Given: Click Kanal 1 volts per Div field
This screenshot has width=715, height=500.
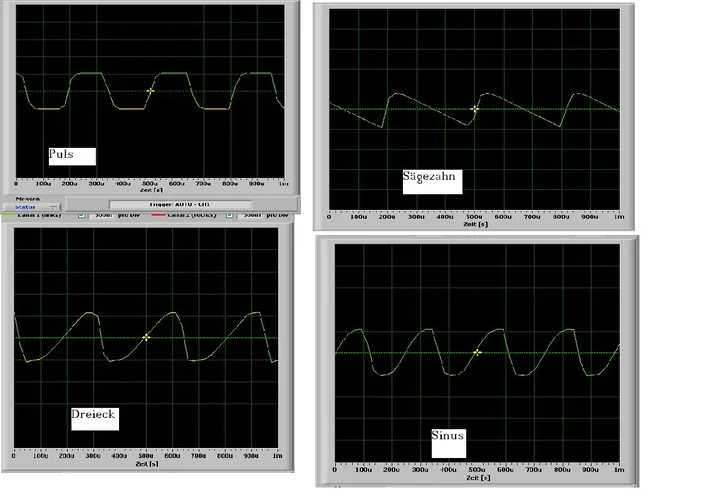Looking at the screenshot, I should click(101, 215).
